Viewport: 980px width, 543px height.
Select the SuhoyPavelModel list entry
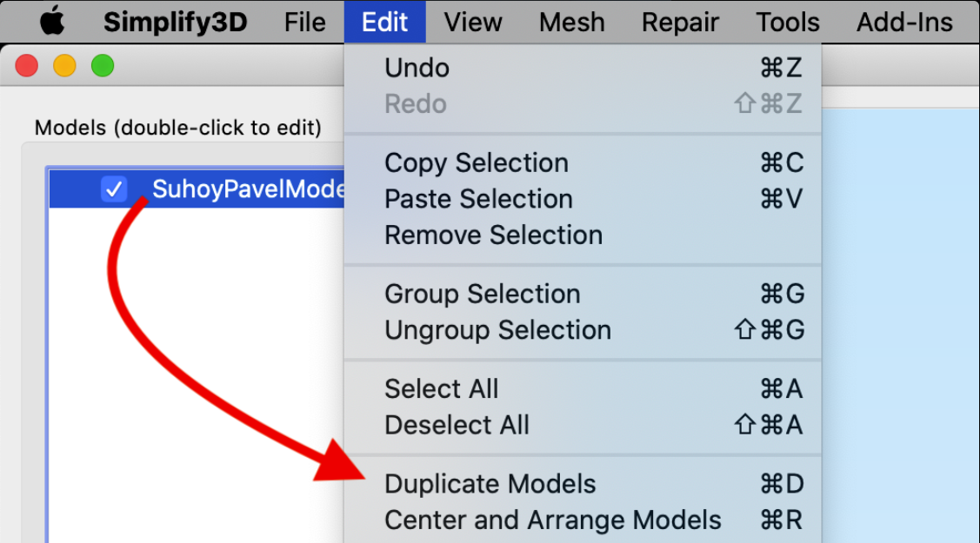[x=248, y=189]
